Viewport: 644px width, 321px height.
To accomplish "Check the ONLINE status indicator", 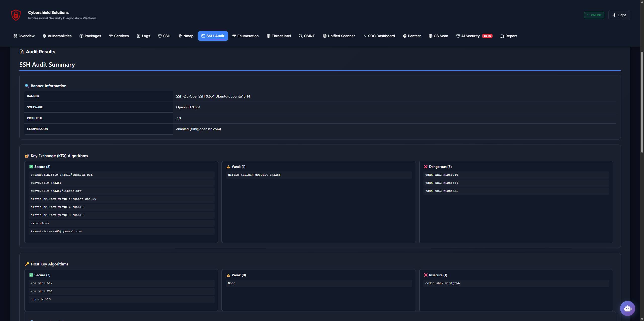I will point(594,15).
